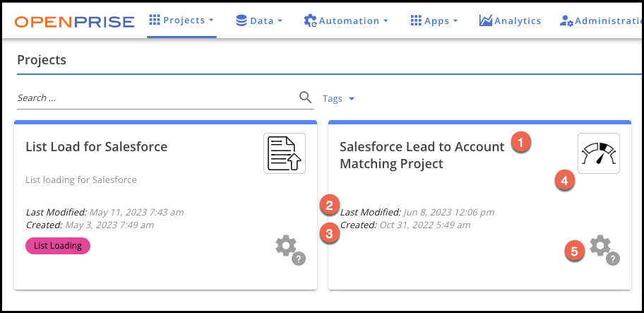Open the Administration menu
Screen dimensions: 644x313
coord(602,20)
